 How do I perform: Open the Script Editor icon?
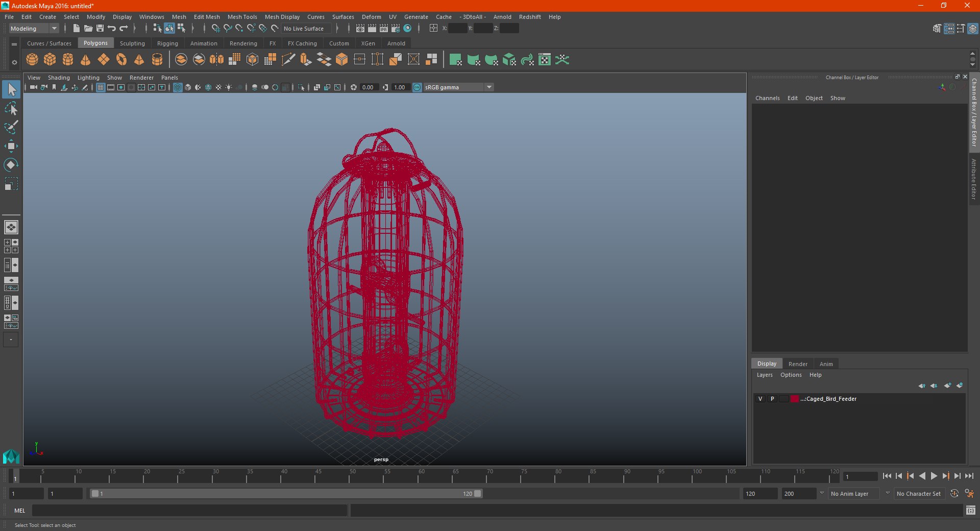click(971, 510)
